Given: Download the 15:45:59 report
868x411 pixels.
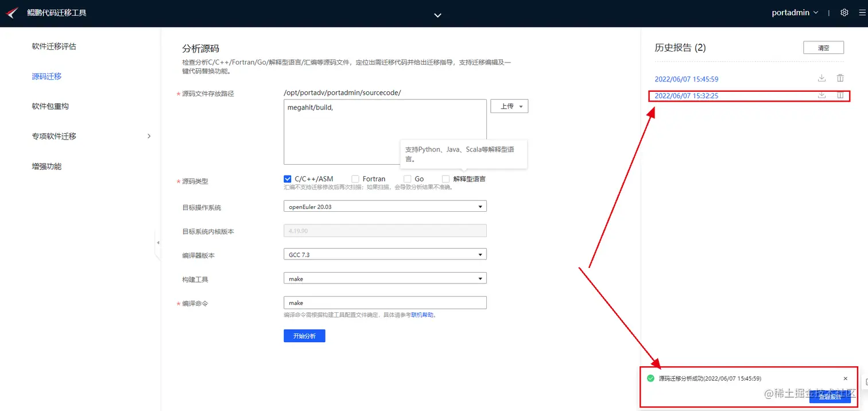Looking at the screenshot, I should click(821, 79).
